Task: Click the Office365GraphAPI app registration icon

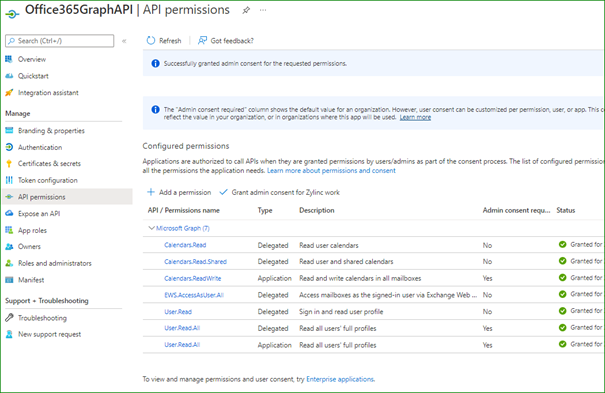Action: tap(12, 14)
